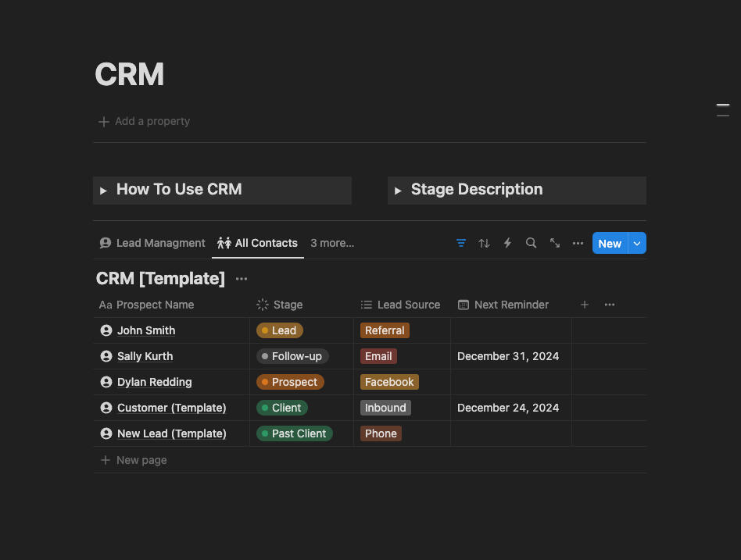The height and width of the screenshot is (560, 741).
Task: Click the filter icon in database toolbar
Action: click(x=461, y=243)
